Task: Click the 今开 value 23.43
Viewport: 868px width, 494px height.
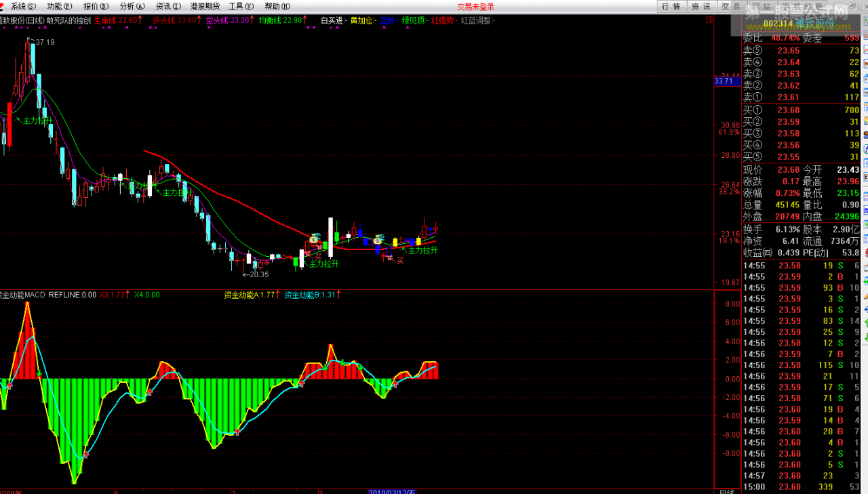Action: (848, 169)
